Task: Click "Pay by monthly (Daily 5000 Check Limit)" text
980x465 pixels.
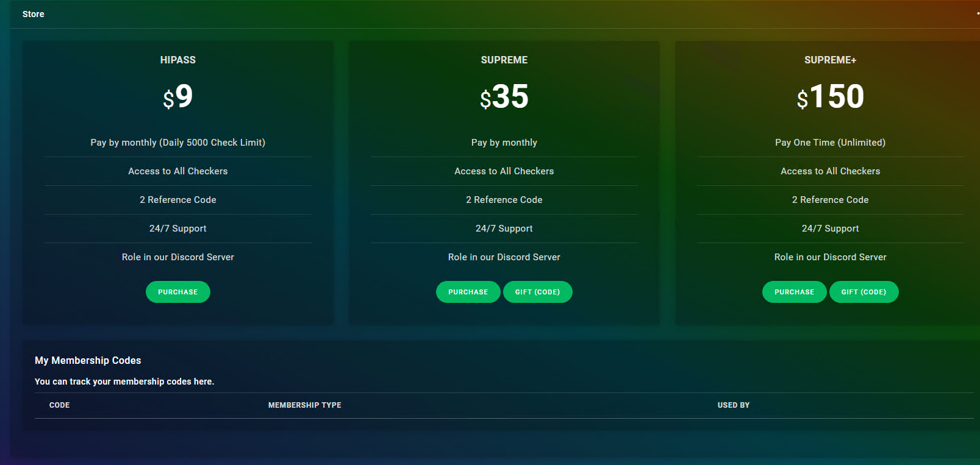Action: pyautogui.click(x=178, y=143)
